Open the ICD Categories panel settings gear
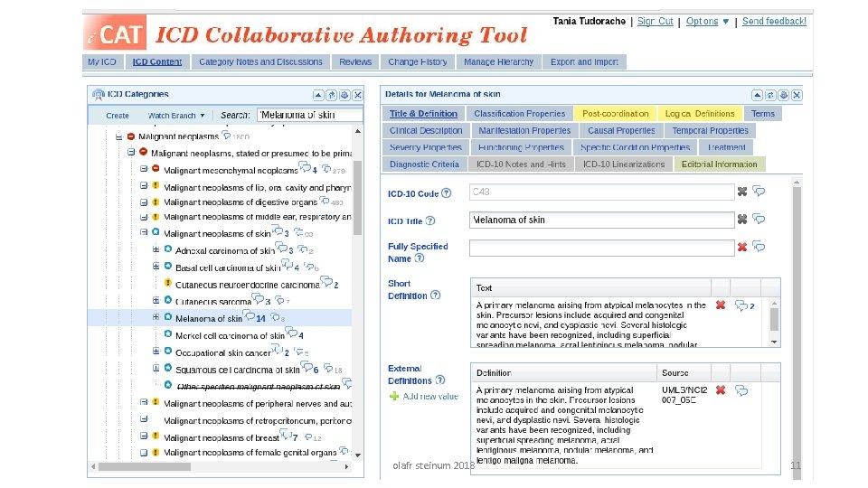This screenshot has width=868, height=488. (x=344, y=95)
